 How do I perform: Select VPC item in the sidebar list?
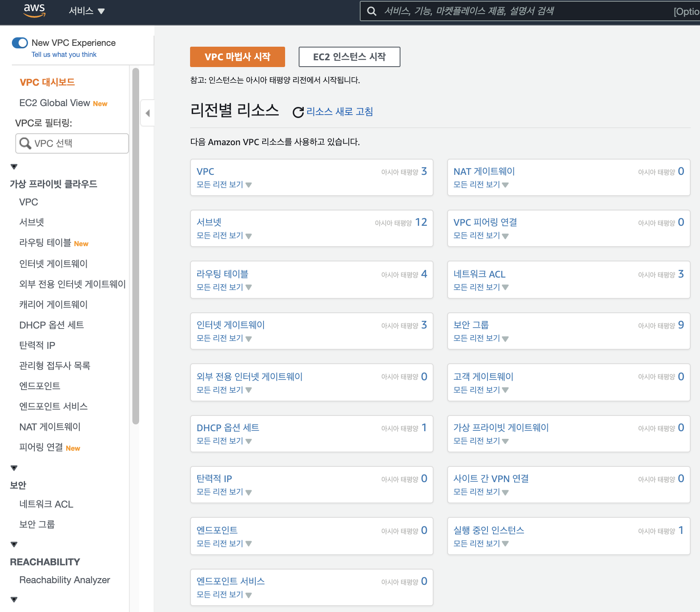coord(28,202)
